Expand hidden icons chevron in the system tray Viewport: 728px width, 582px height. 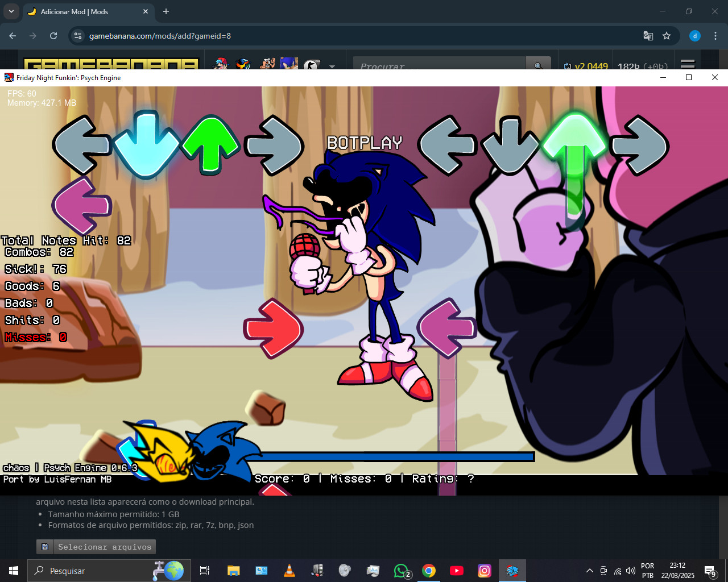(x=590, y=570)
